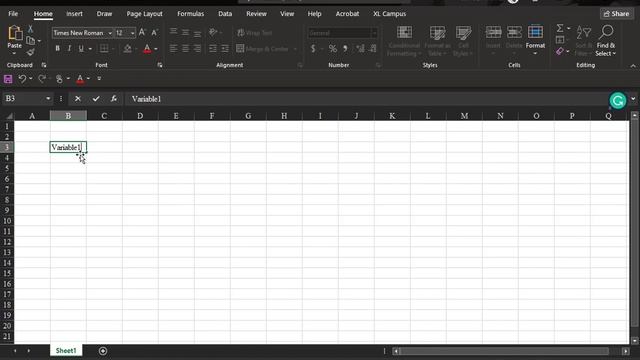The width and height of the screenshot is (640, 360).
Task: Click the Format Painter brush icon
Action: point(30,52)
